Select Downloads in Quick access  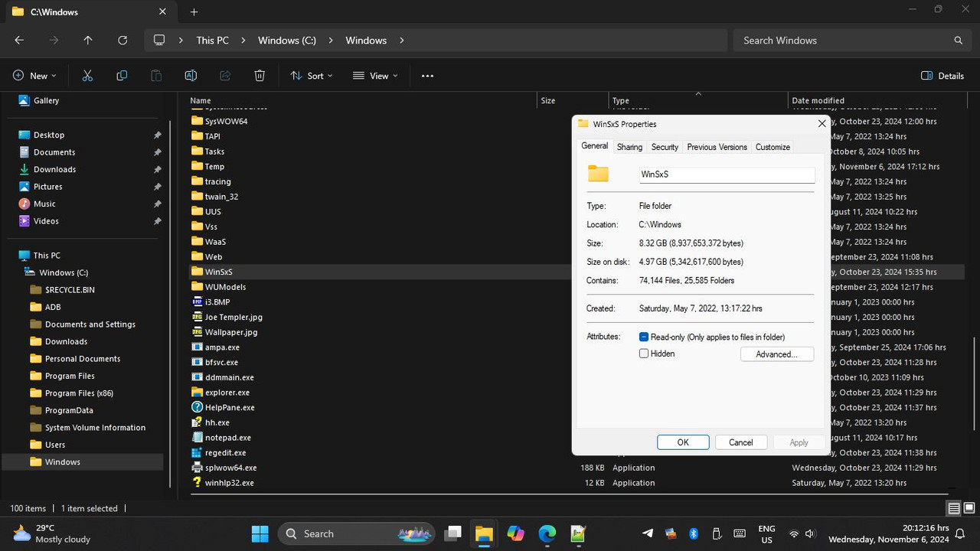[x=54, y=169]
